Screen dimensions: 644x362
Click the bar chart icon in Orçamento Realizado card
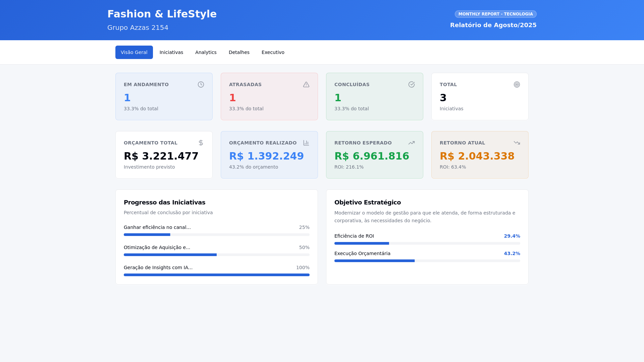coord(306,143)
